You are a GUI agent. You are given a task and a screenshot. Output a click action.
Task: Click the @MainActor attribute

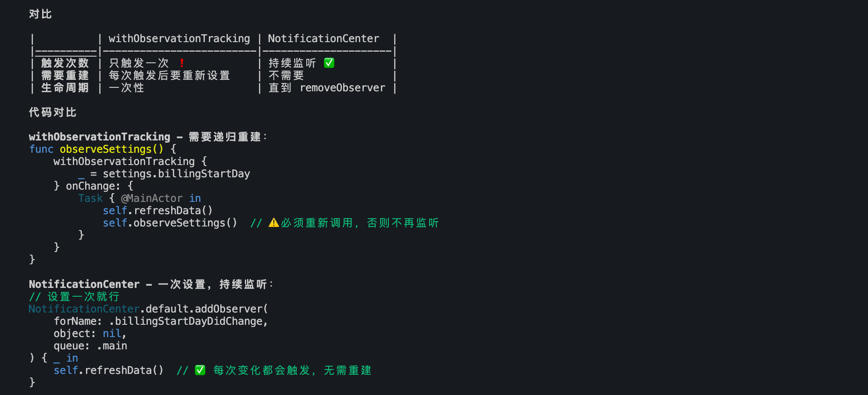(x=151, y=198)
